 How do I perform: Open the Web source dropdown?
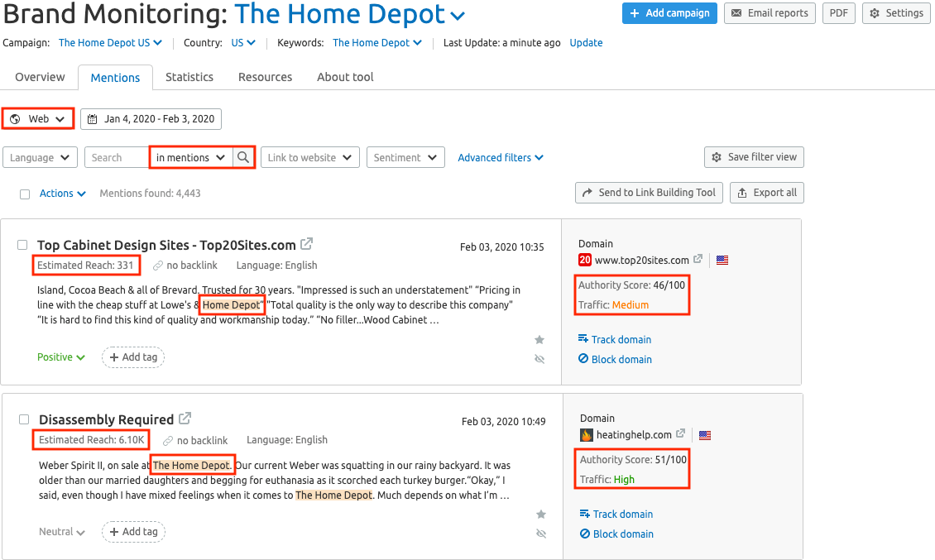coord(38,118)
